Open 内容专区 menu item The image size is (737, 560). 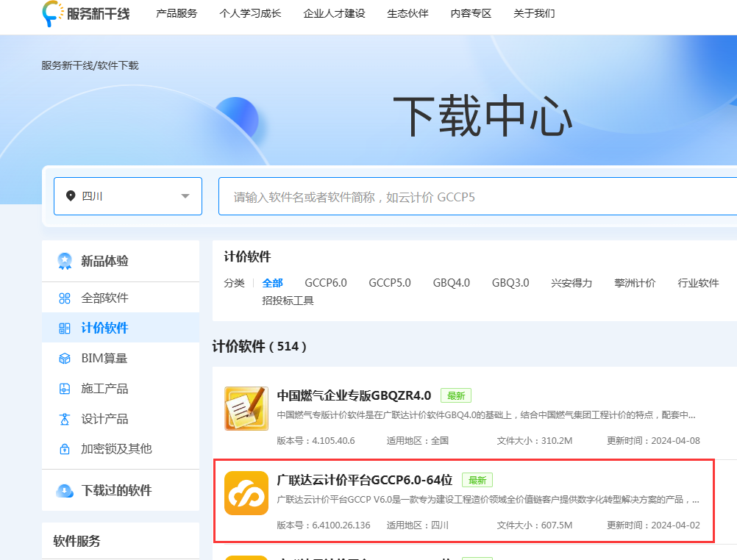[471, 13]
